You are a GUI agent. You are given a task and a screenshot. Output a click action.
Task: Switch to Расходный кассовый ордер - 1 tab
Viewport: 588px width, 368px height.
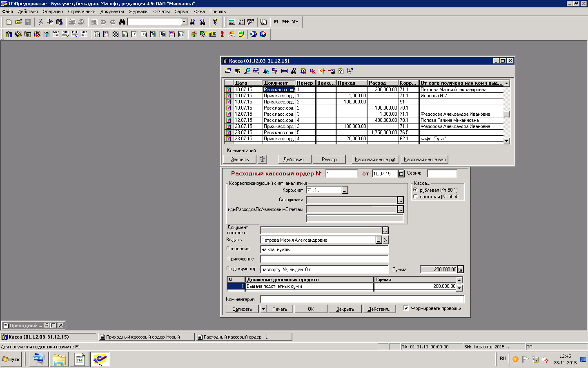[x=244, y=337]
